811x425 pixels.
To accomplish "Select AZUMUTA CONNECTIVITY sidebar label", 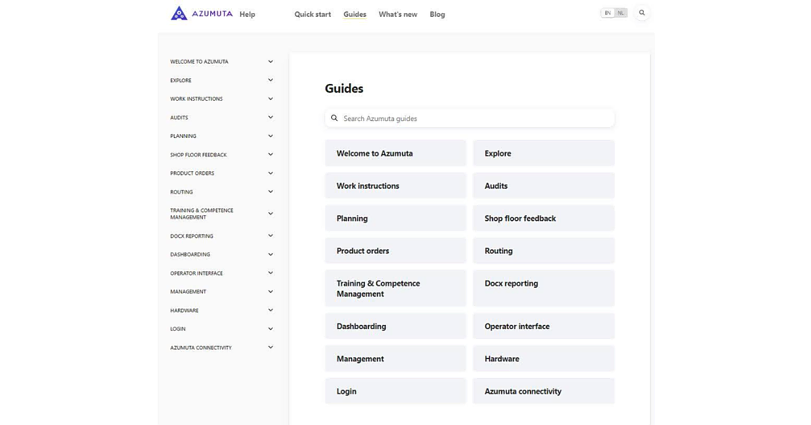I will (201, 347).
